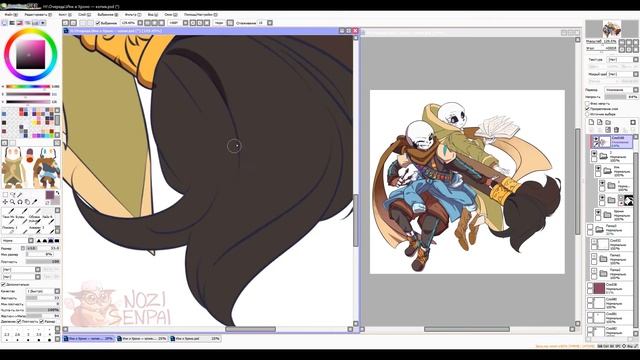This screenshot has height=360, width=640.
Task: Select the move tool
Action: coord(5,202)
